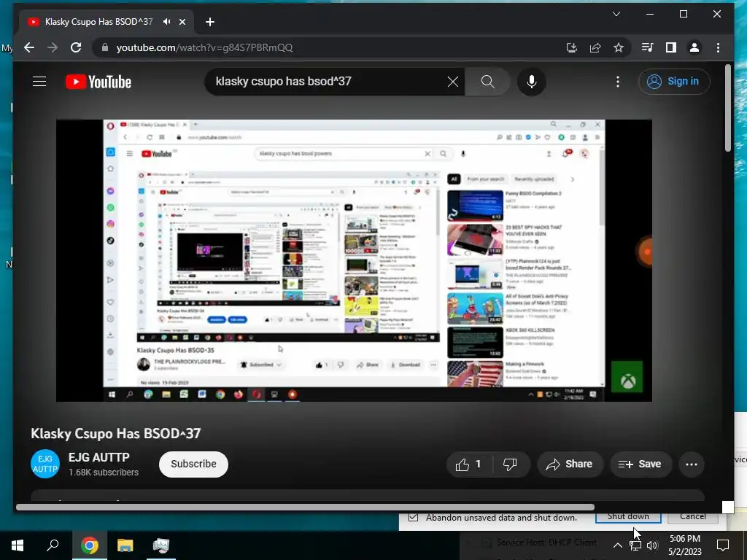The width and height of the screenshot is (747, 560).
Task: Click Cancel in background dialog
Action: coord(693,517)
